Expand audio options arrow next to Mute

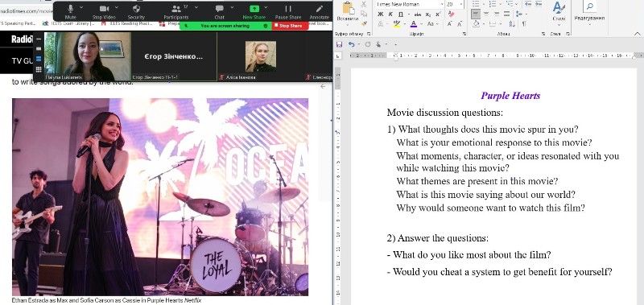click(81, 7)
